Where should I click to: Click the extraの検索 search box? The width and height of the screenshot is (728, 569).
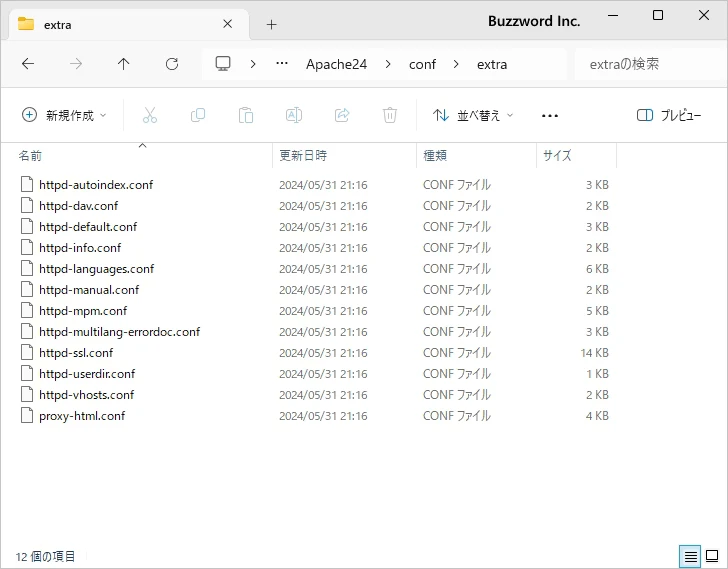(x=645, y=64)
